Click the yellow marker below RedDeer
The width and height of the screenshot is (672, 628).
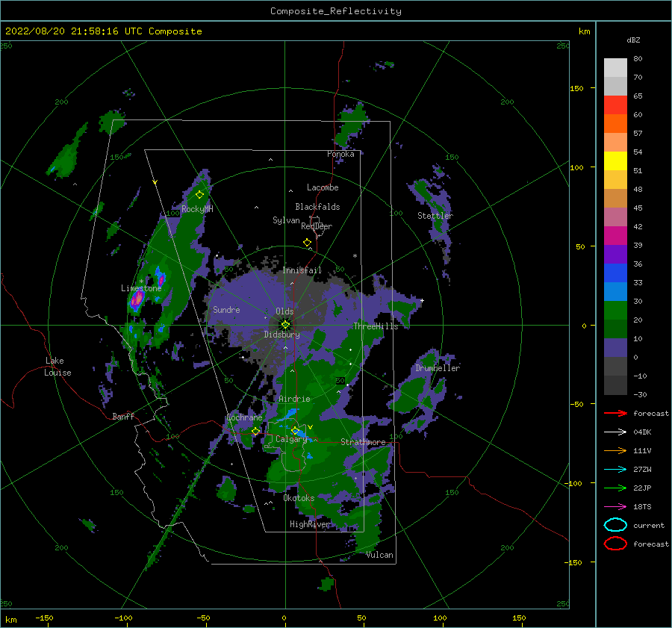click(x=307, y=242)
